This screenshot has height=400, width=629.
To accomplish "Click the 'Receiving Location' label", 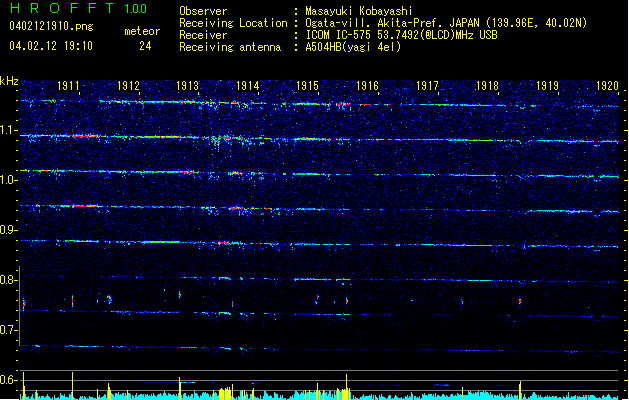I will pyautogui.click(x=233, y=23).
